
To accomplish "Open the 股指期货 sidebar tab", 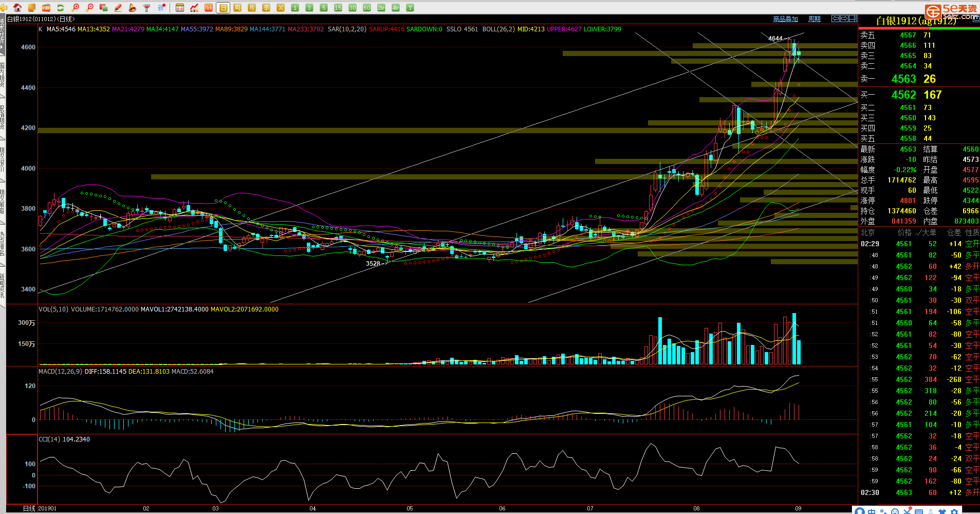I will [x=3, y=117].
